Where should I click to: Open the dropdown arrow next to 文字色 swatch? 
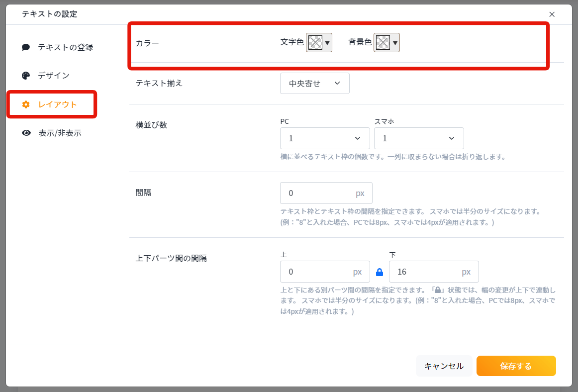[x=327, y=43]
